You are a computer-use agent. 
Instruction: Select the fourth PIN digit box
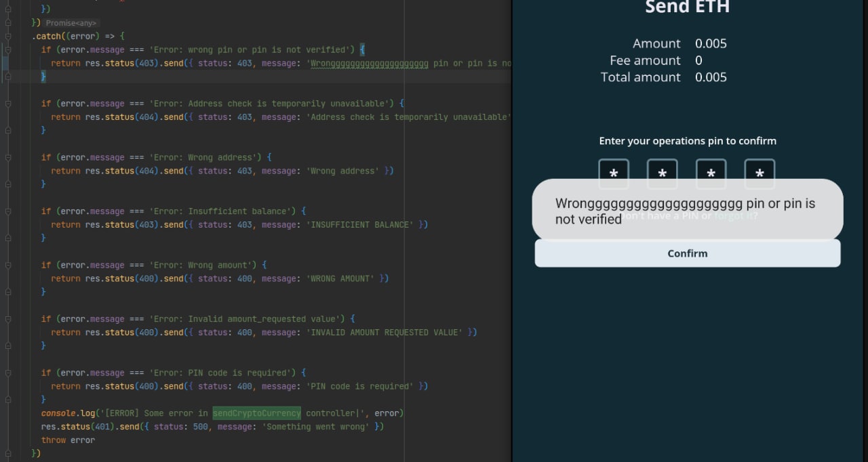759,174
